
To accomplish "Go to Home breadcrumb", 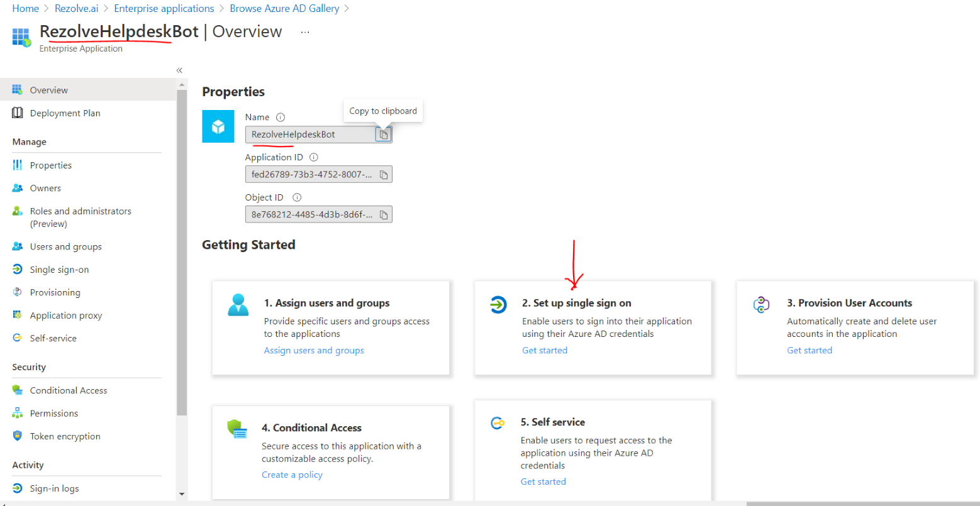I will point(26,9).
